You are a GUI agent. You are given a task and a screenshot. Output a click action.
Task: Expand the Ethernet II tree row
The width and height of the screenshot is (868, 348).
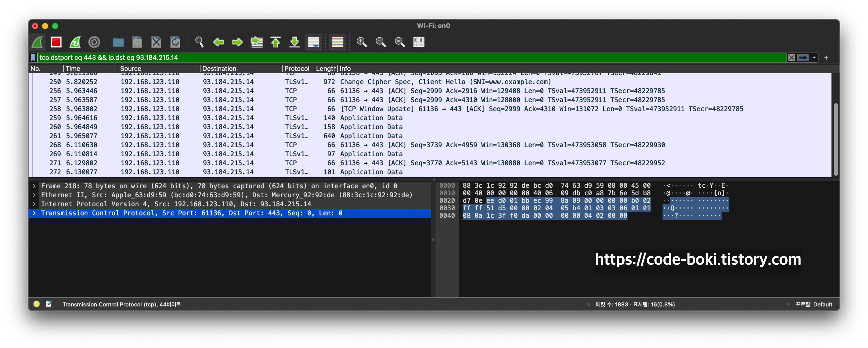pyautogui.click(x=34, y=195)
